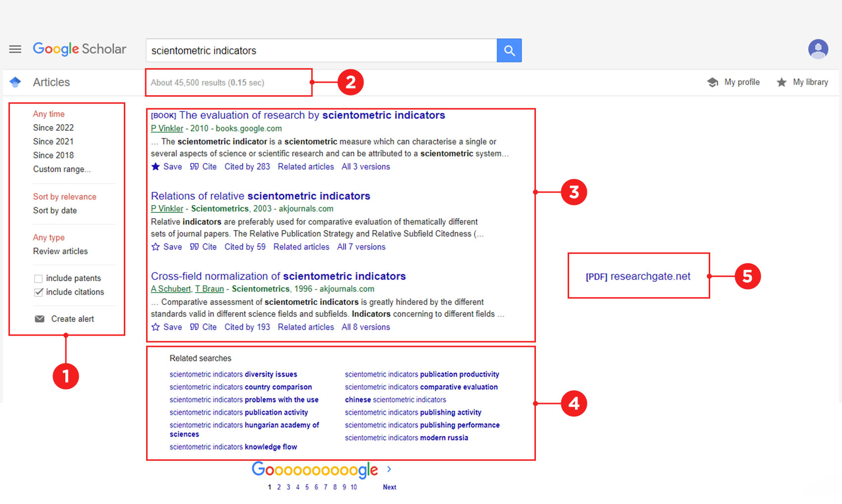The image size is (842, 504).
Task: Click the Scholar cap icon next to Articles
Action: (15, 82)
